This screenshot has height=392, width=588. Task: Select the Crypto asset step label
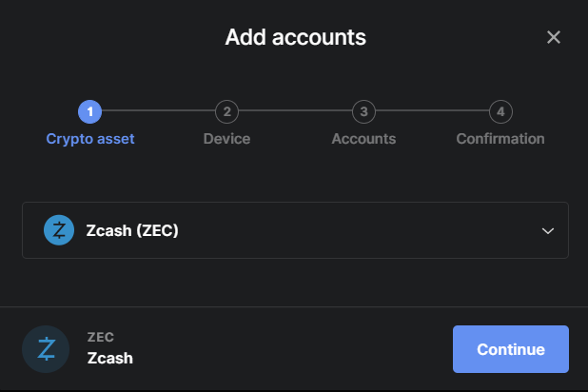click(x=90, y=139)
